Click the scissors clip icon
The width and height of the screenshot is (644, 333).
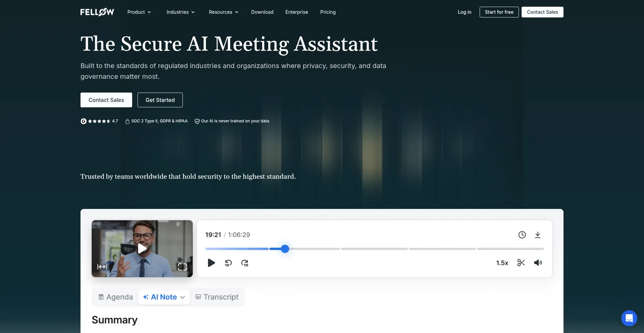coord(521,263)
